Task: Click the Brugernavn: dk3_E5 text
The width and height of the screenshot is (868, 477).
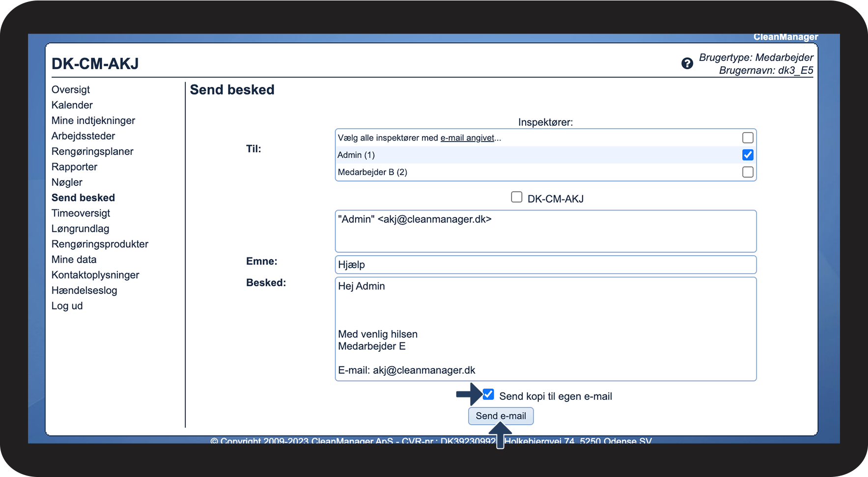Action: tap(766, 70)
